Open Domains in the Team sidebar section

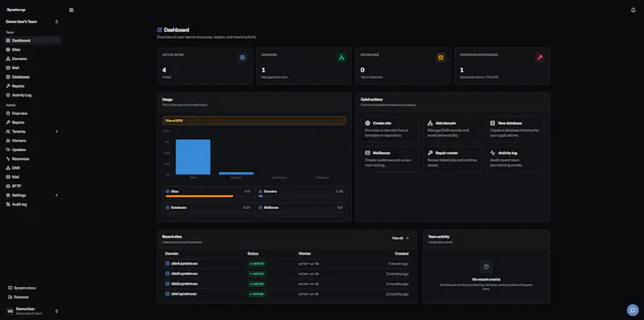pyautogui.click(x=32, y=59)
